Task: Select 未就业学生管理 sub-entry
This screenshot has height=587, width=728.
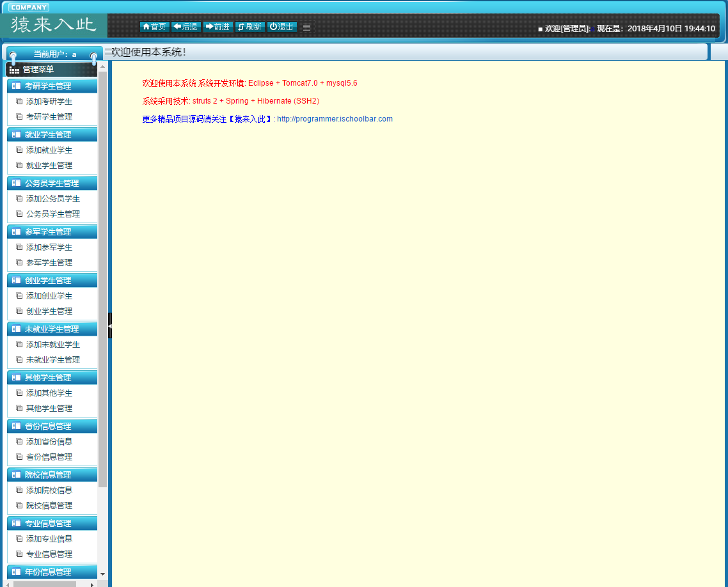Action: coord(53,359)
